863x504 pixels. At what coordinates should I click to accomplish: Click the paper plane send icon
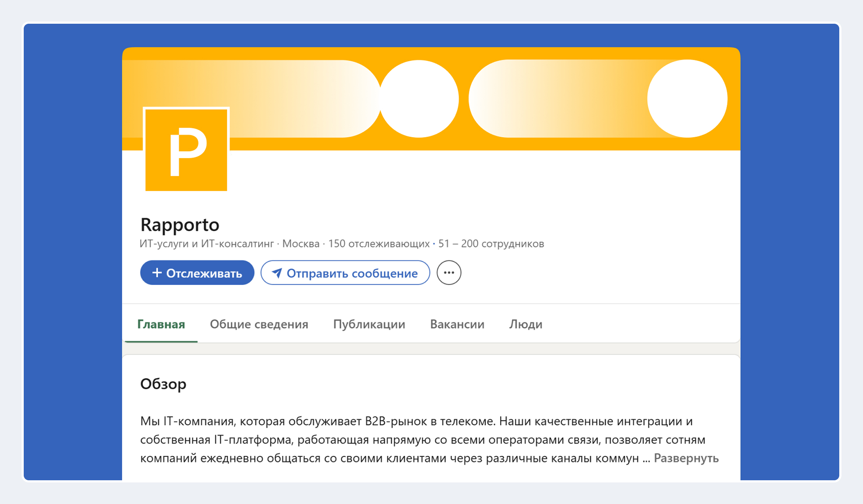pyautogui.click(x=277, y=273)
